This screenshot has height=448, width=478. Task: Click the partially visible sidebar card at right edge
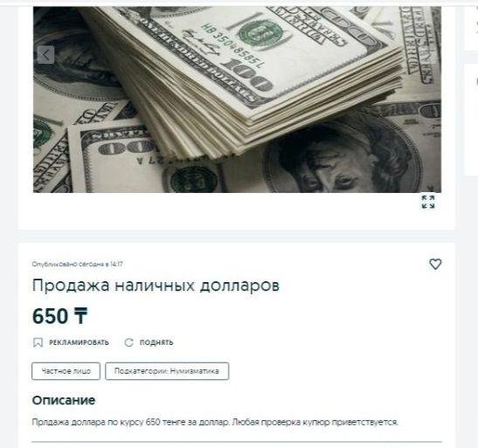[x=471, y=120]
